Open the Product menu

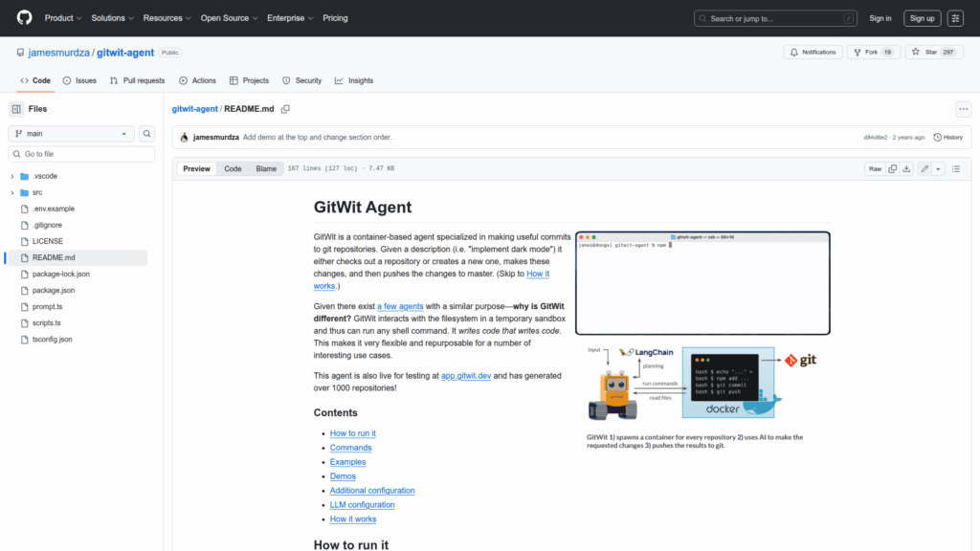tap(62, 18)
